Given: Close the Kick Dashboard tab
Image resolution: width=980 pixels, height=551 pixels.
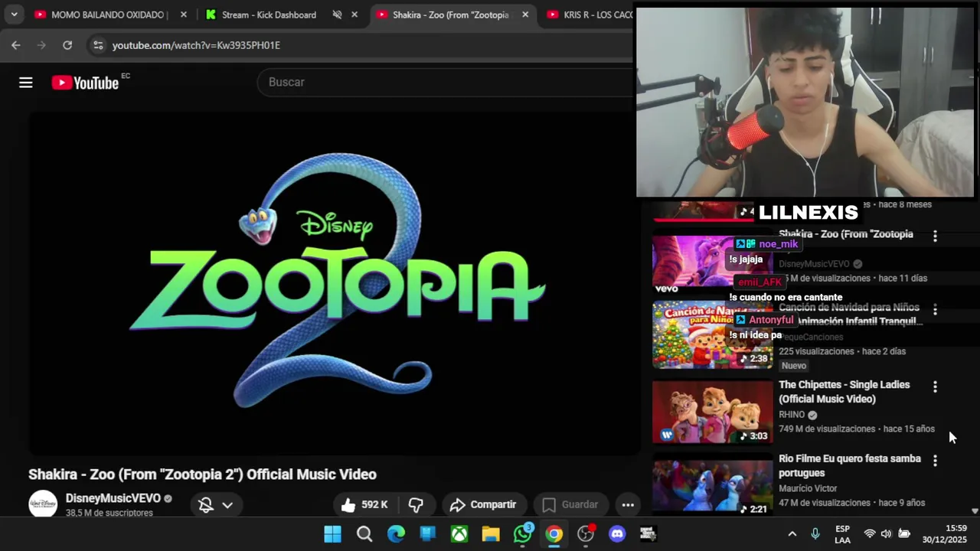Looking at the screenshot, I should coord(354,15).
